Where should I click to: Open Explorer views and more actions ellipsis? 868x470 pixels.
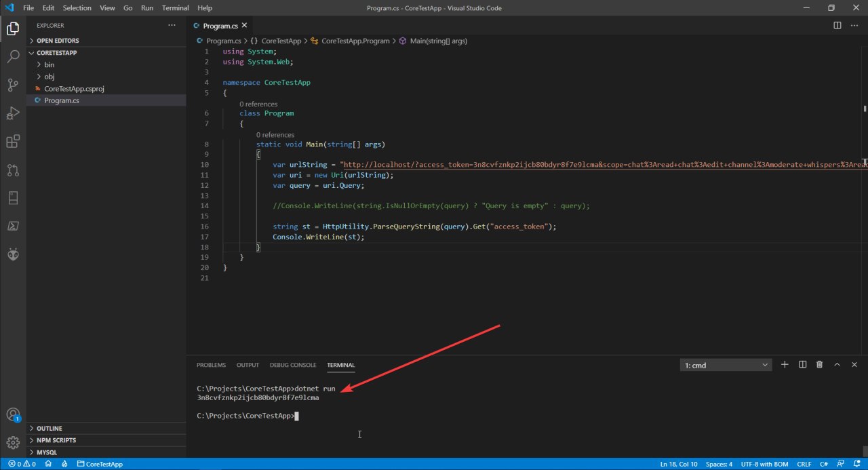172,25
